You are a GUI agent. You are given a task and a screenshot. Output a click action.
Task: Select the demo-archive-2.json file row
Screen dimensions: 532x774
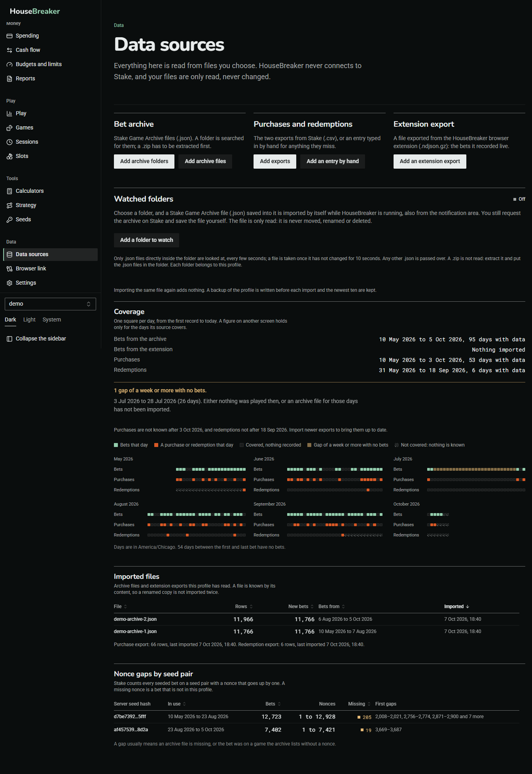click(316, 619)
